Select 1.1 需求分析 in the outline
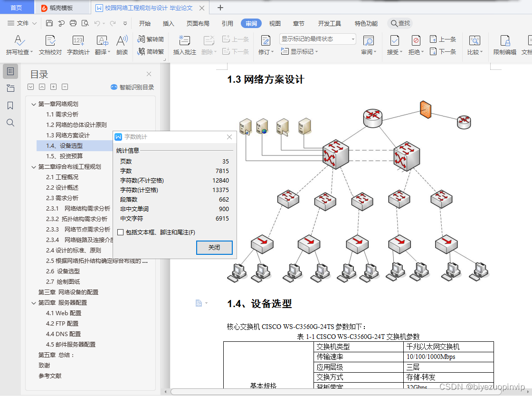The width and height of the screenshot is (532, 396). pos(62,115)
